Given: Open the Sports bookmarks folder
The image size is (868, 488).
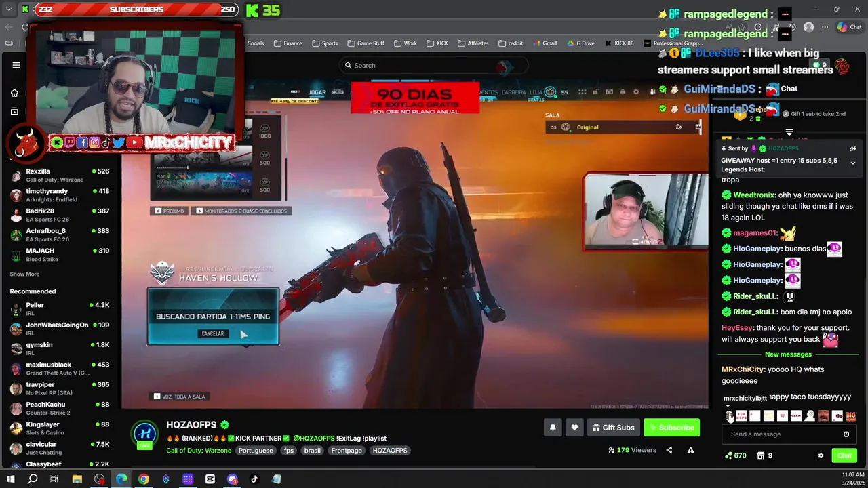Looking at the screenshot, I should [x=325, y=43].
